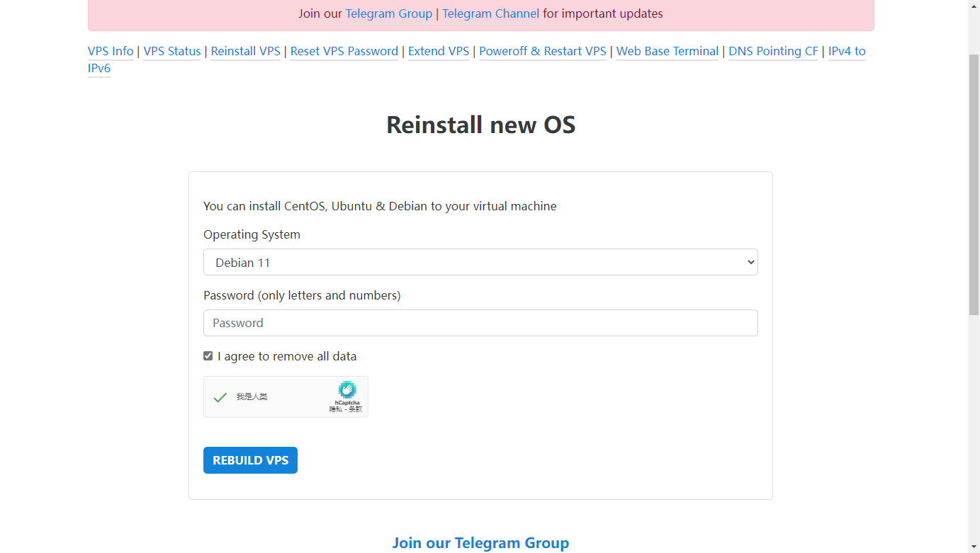
Task: Uncheck the agree to remove all data checkbox
Action: [x=208, y=356]
